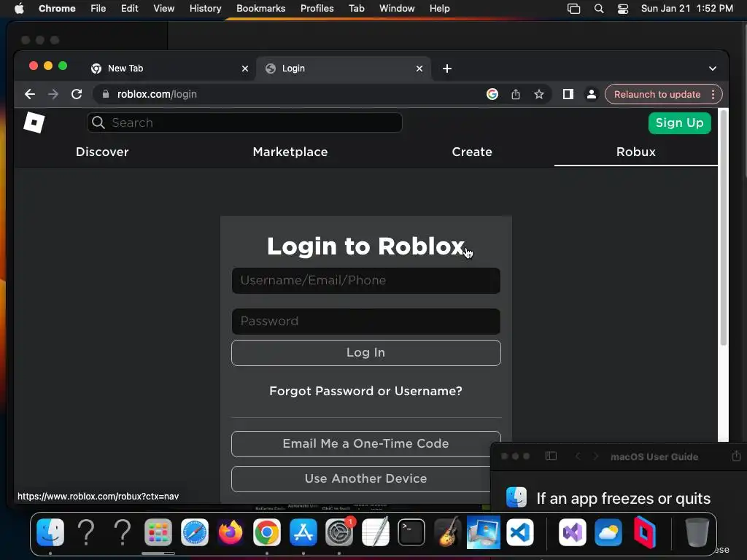Viewport: 747px width, 560px height.
Task: Open Marketplace in Roblox navigation
Action: pyautogui.click(x=290, y=152)
